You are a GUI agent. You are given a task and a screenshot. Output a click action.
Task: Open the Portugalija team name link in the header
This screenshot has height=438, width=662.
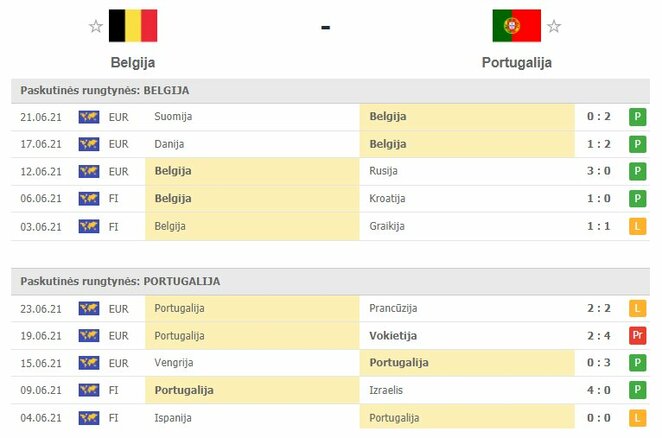(517, 63)
